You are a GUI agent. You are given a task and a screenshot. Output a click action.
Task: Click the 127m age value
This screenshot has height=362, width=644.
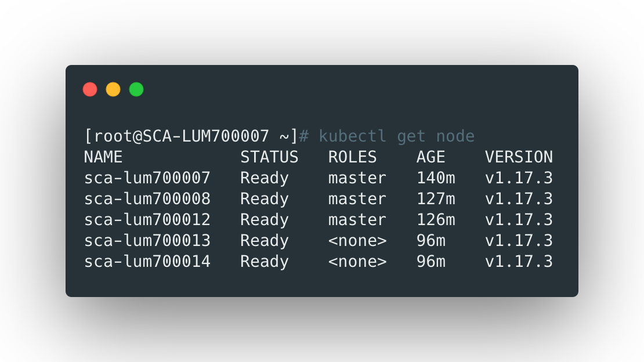(436, 199)
